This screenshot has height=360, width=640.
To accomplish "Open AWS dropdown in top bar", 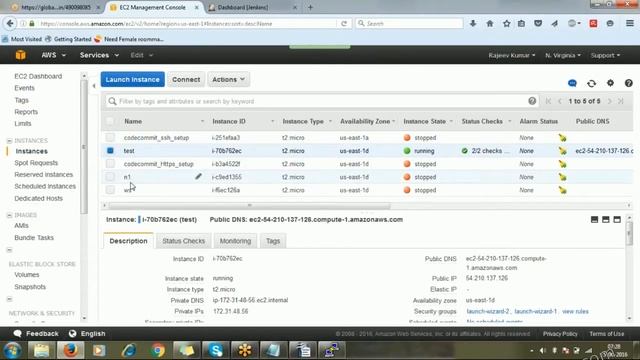I will (x=53, y=55).
